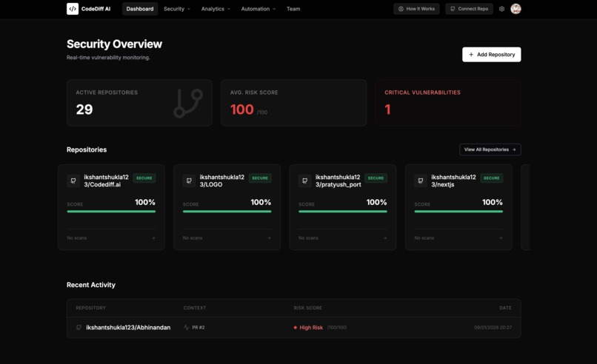This screenshot has height=364, width=597.
Task: Click the Risk Score column header
Action: [x=307, y=308]
